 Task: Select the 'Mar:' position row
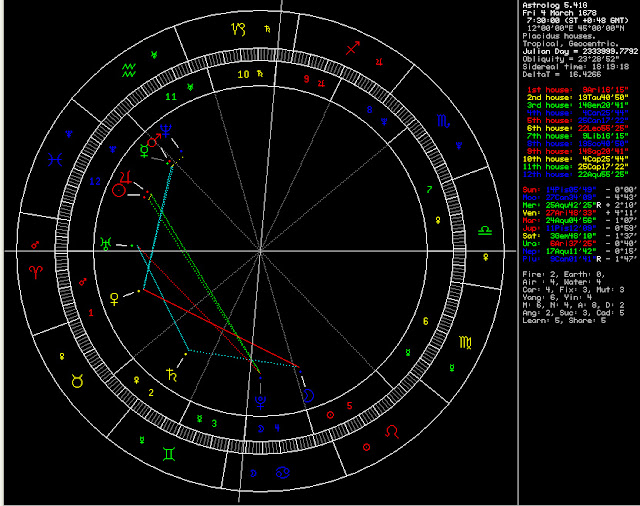580,221
